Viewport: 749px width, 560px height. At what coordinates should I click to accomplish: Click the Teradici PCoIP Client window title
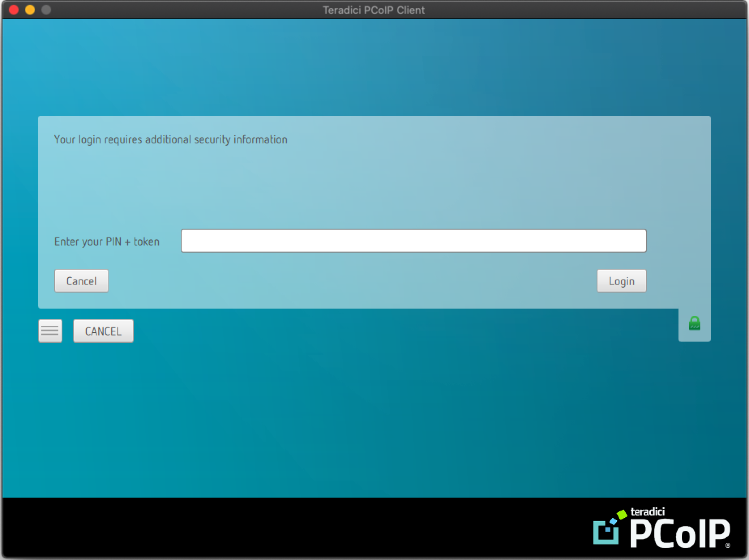point(374,10)
